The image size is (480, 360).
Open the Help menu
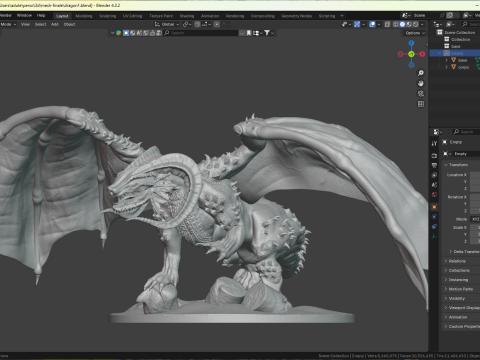[x=41, y=15]
